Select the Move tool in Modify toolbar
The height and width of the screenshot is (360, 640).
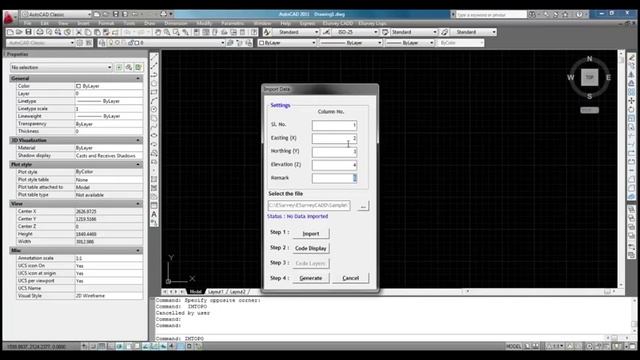(631, 100)
